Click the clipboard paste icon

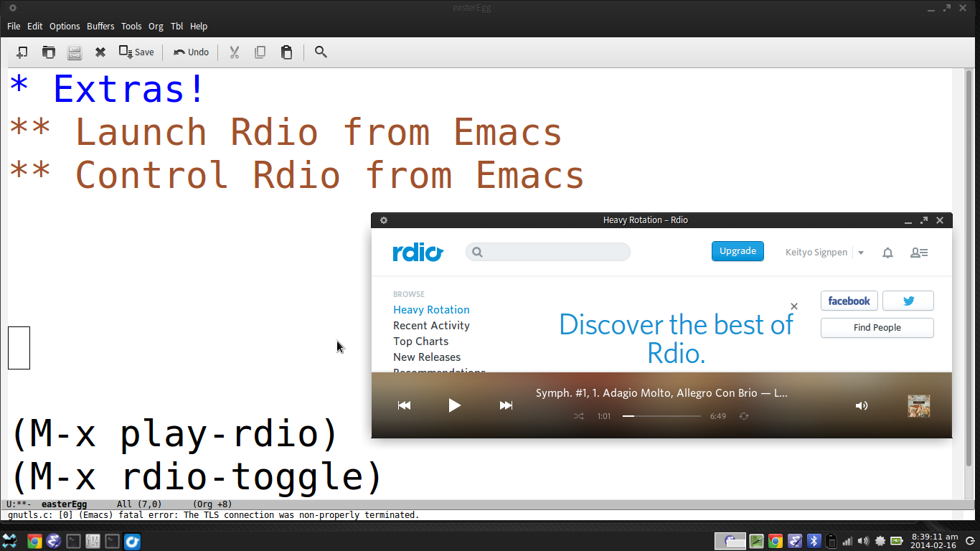[286, 52]
